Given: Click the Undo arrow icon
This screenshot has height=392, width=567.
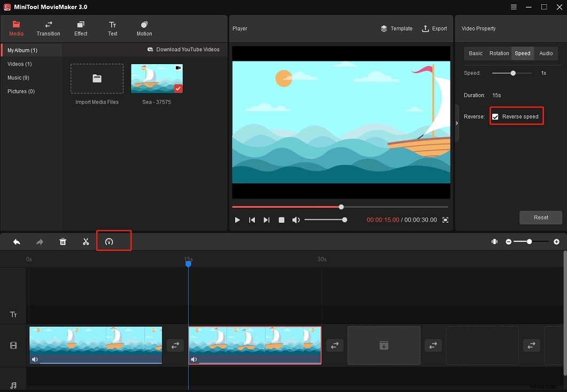Looking at the screenshot, I should pos(15,241).
